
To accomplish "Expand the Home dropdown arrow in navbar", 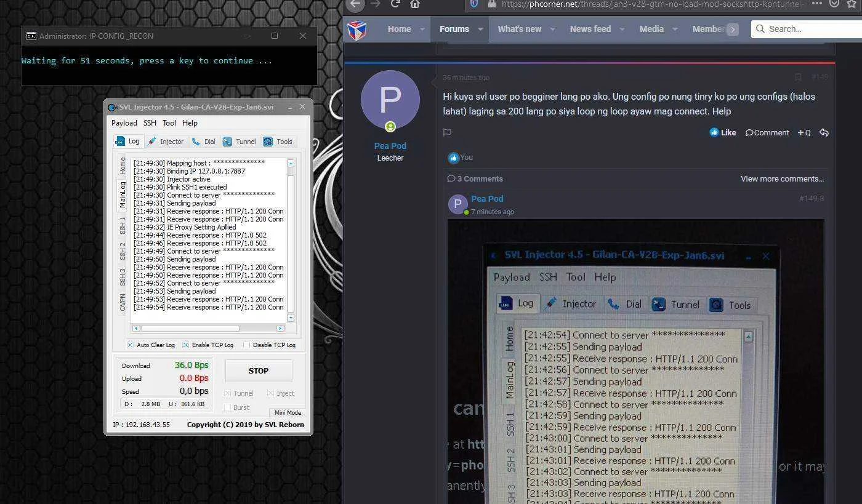I will (422, 29).
